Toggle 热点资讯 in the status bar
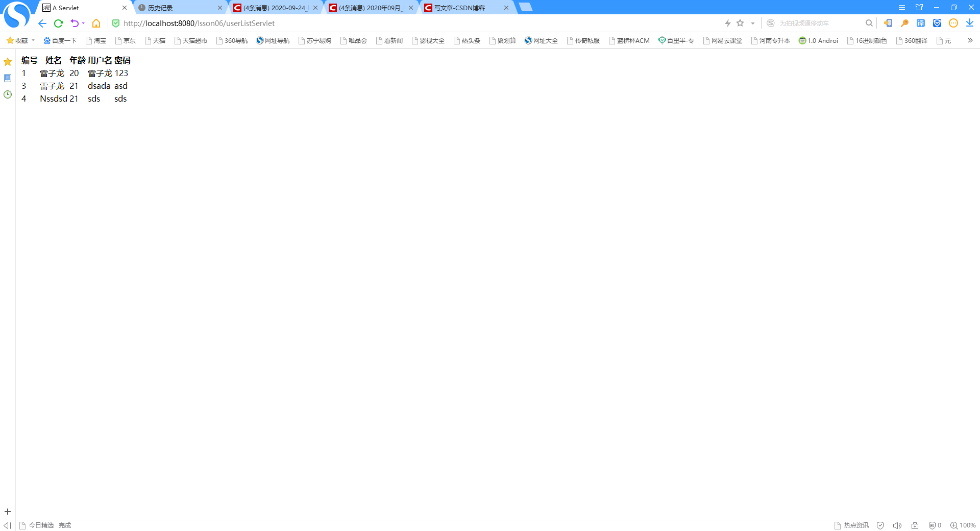980x531 pixels. tap(855, 525)
